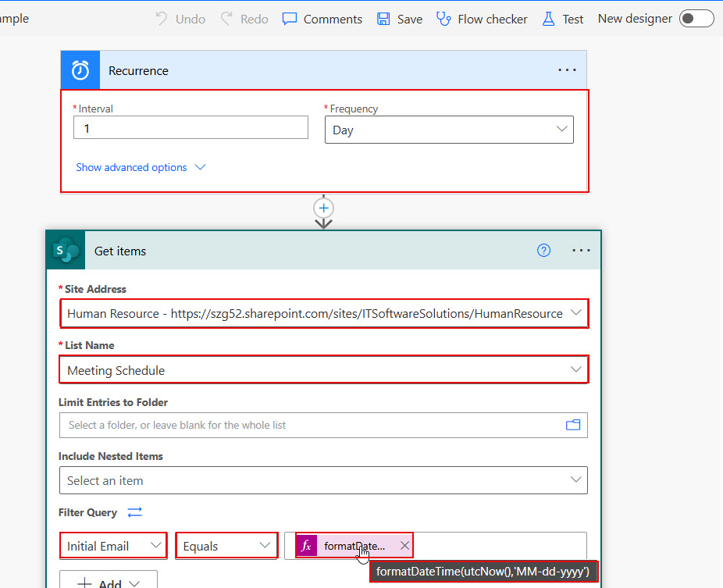
Task: Click the SharePoint Get items icon
Action: pos(66,251)
